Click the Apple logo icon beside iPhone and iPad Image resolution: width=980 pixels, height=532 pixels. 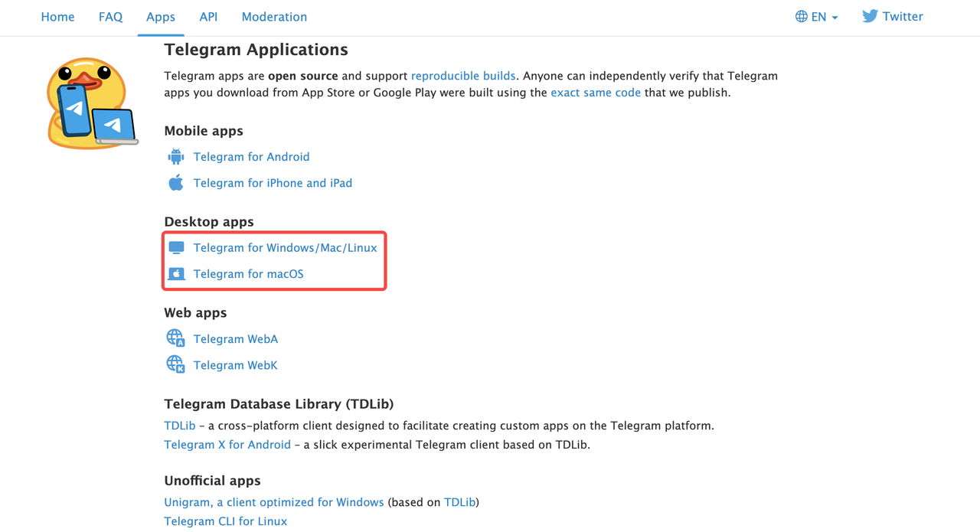coord(176,183)
